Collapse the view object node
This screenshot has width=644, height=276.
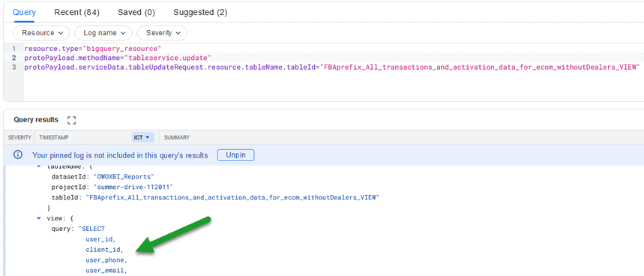tap(38, 218)
